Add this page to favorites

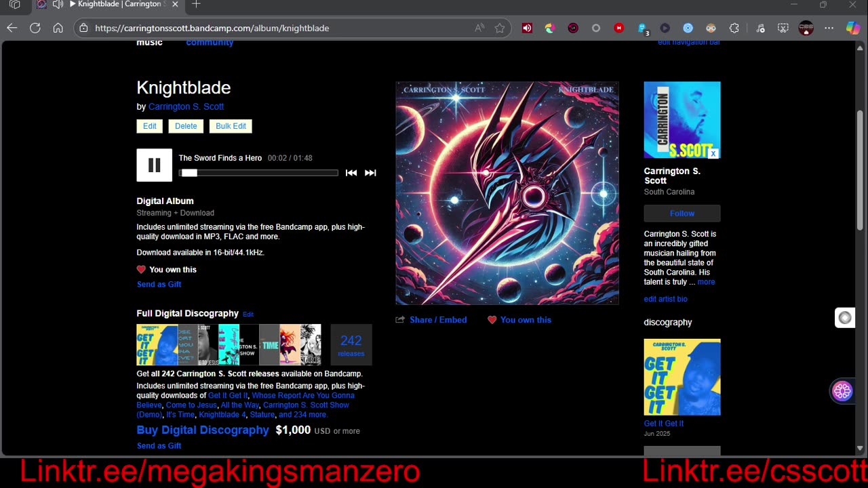click(500, 28)
